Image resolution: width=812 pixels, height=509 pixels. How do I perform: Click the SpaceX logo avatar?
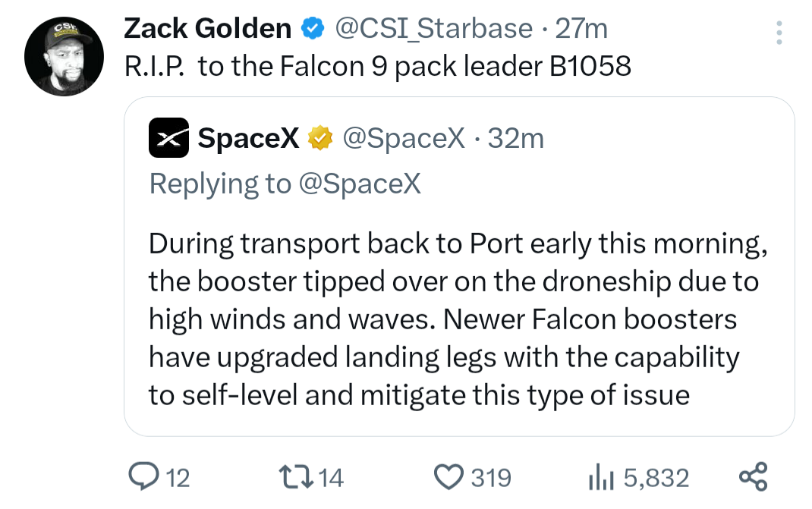(168, 138)
